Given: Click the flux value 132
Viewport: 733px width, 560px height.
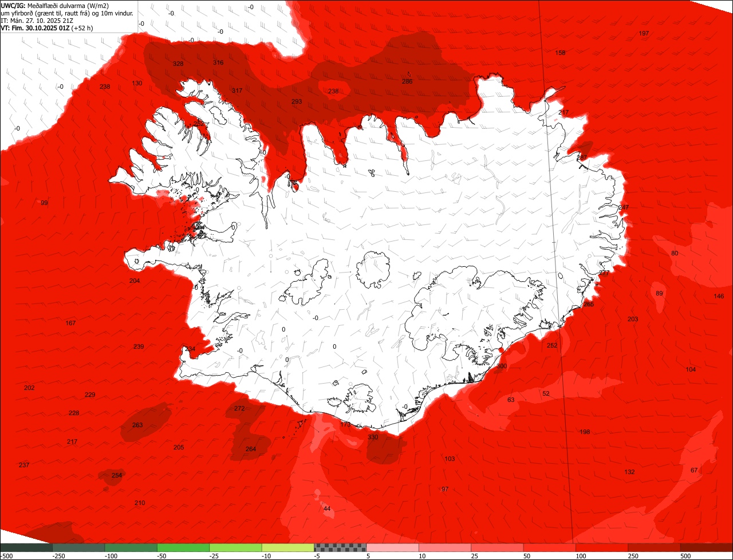Looking at the screenshot, I should coord(629,472).
